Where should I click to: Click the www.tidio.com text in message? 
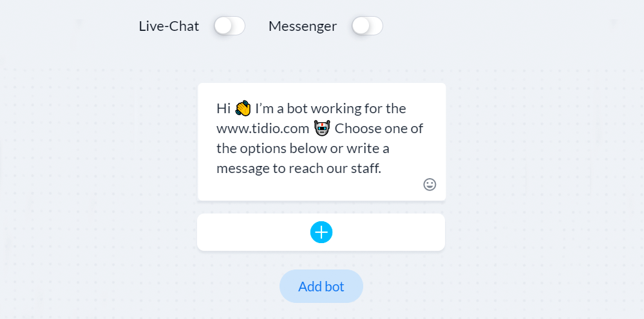(263, 129)
